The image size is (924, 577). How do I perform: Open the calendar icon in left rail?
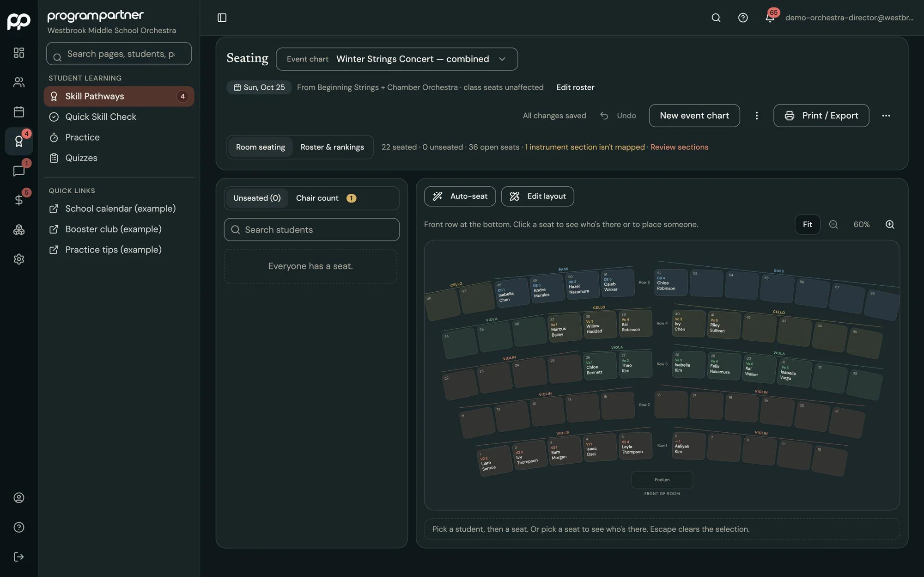click(x=19, y=112)
